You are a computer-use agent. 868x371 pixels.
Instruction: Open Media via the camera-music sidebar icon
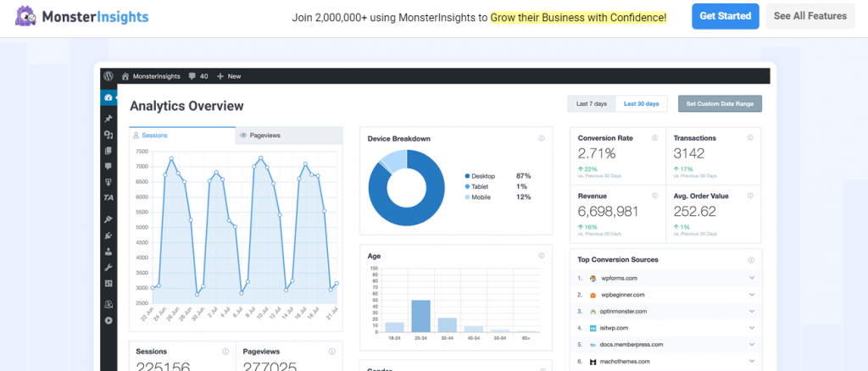(x=108, y=135)
